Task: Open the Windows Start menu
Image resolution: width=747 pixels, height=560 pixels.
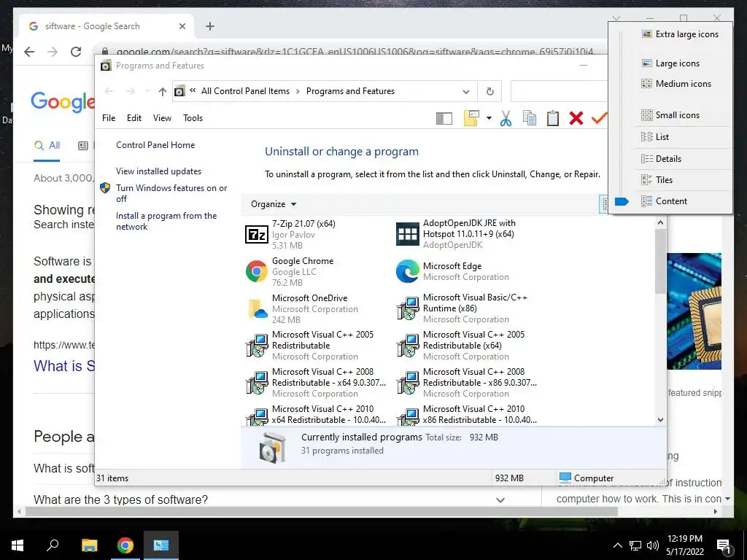Action: tap(18, 545)
